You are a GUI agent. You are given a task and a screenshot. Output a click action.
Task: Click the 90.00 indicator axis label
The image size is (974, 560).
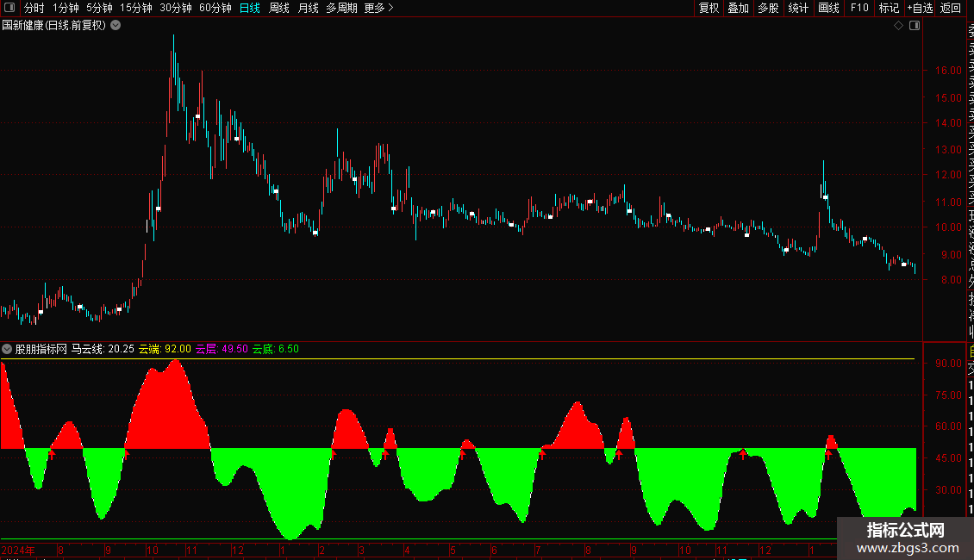click(x=948, y=364)
